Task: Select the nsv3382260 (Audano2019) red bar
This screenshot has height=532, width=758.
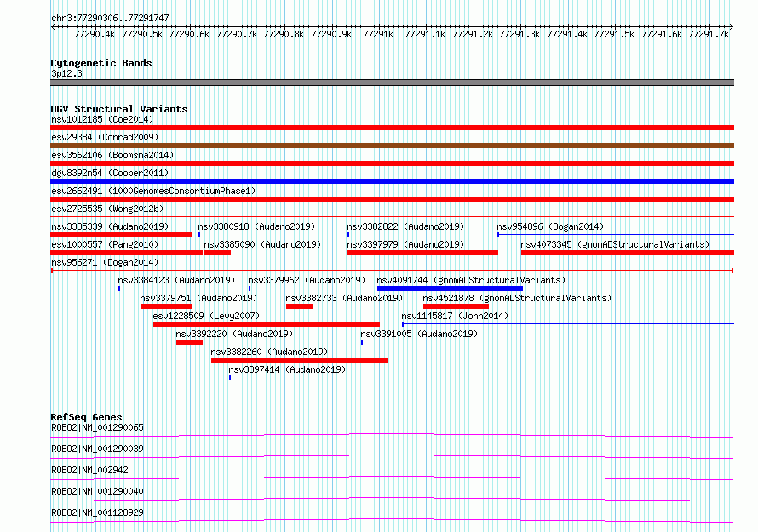Action: pos(299,360)
